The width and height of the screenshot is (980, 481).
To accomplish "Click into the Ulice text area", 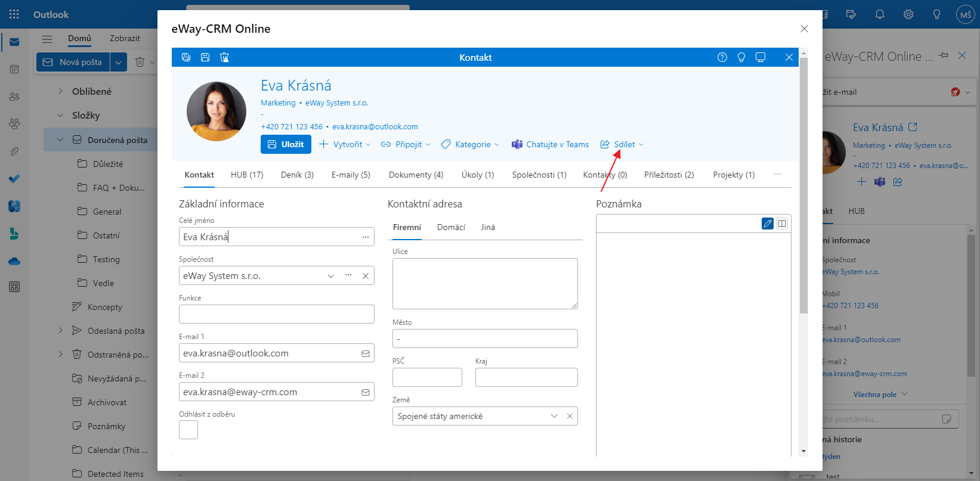I will coord(485,284).
